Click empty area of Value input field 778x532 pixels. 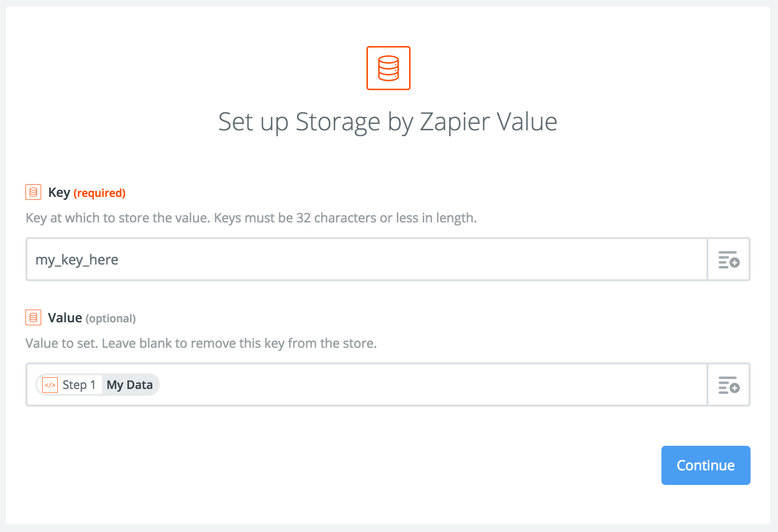click(x=431, y=385)
